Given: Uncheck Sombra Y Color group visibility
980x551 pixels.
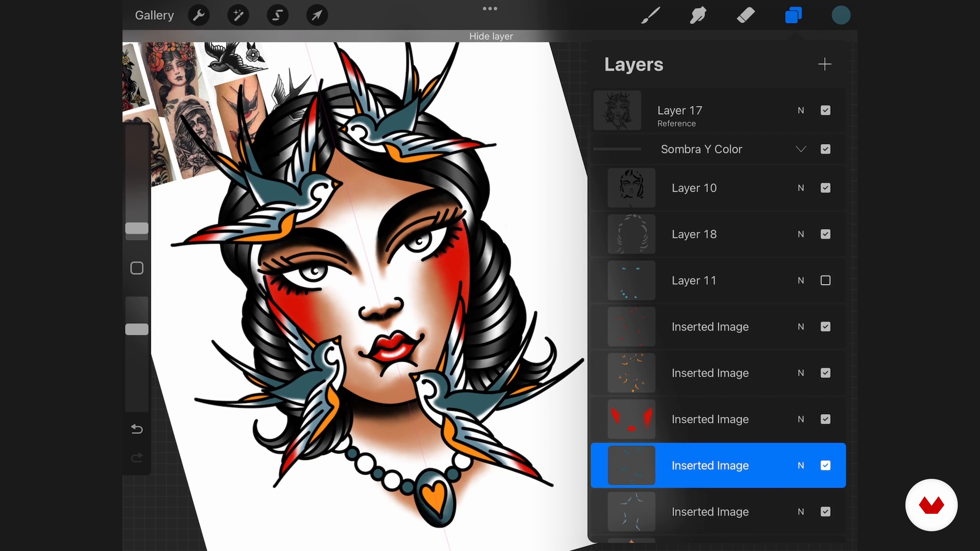Looking at the screenshot, I should [x=826, y=149].
